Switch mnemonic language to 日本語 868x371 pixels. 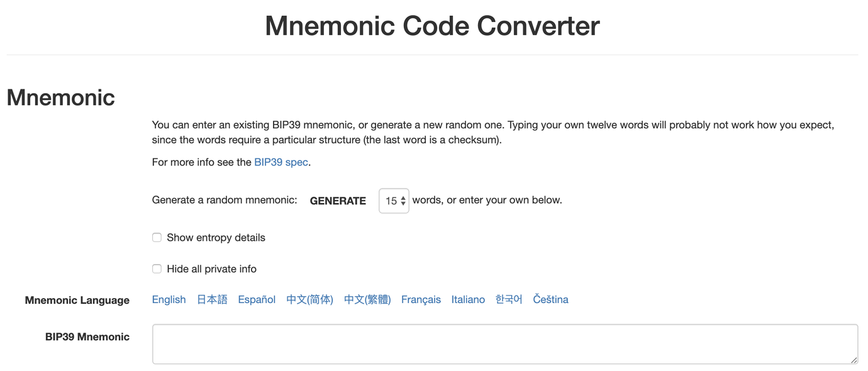click(212, 299)
